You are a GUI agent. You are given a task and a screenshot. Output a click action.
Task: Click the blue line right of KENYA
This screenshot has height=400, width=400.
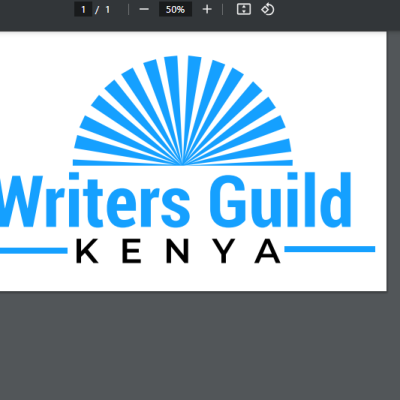pyautogui.click(x=330, y=249)
